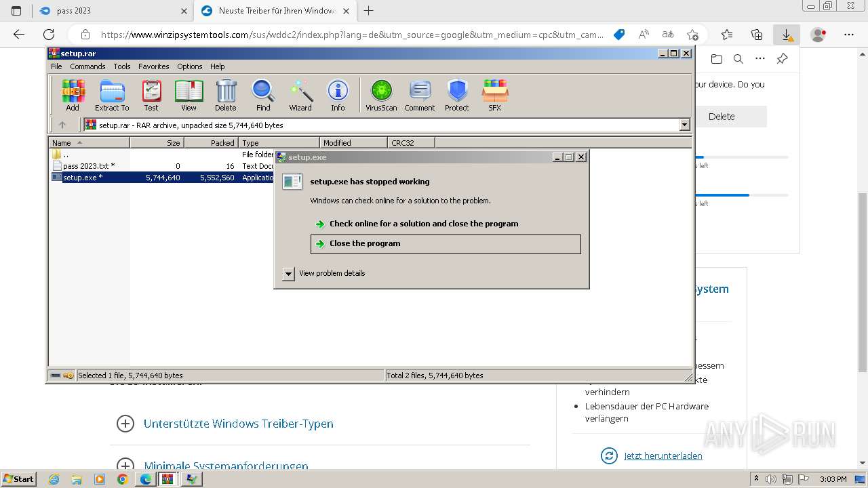Screen dimensions: 868x488
Task: Click the Test archive icon
Action: tap(151, 96)
